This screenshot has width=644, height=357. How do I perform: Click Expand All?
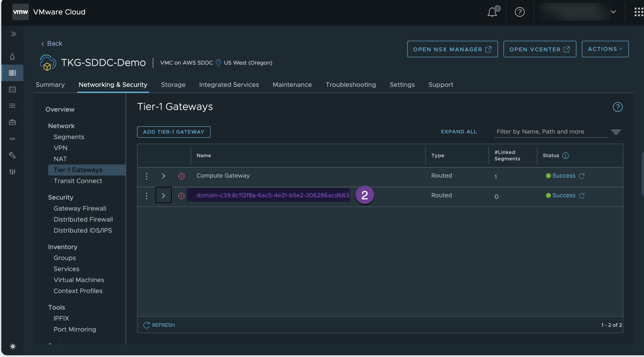(x=459, y=132)
